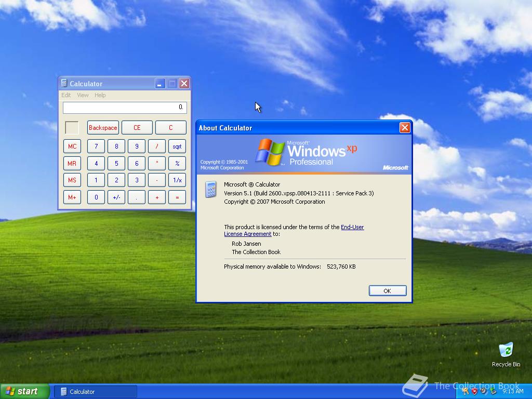
Task: Open the View menu in Calculator
Action: tap(83, 95)
